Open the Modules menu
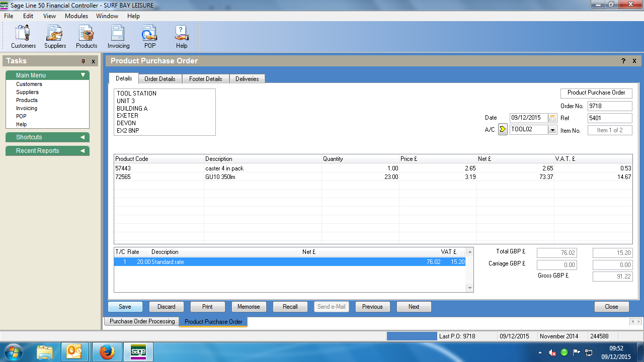This screenshot has width=644, height=362. coord(76,16)
